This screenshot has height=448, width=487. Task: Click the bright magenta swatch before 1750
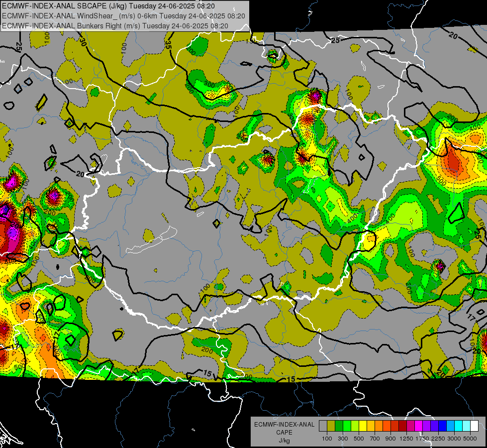419,426
